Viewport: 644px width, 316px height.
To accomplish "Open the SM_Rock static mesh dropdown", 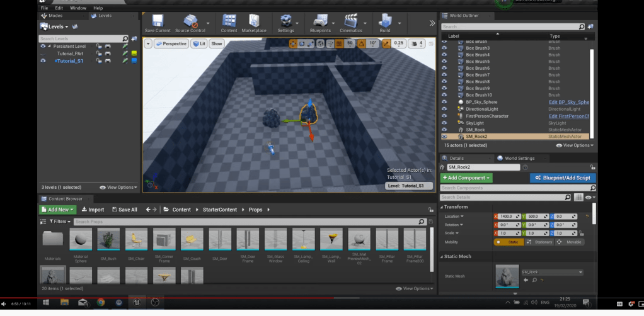I will pyautogui.click(x=551, y=271).
